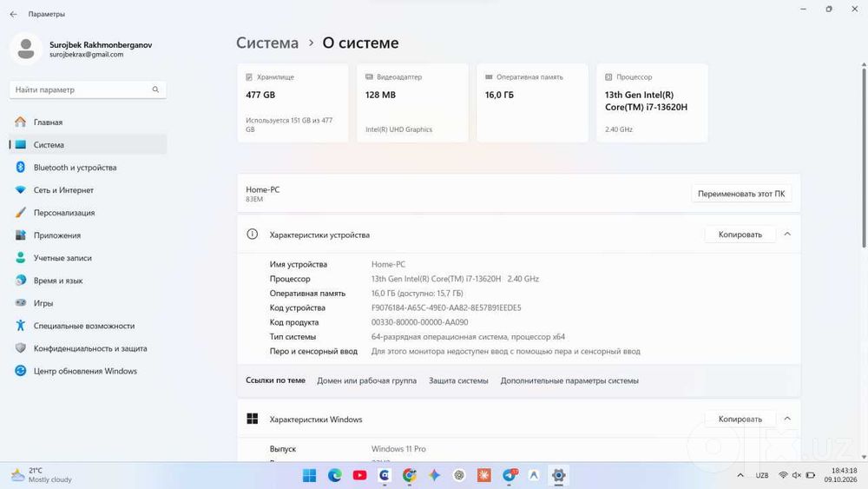This screenshot has height=489, width=868.
Task: Open Конфиденциальность и защита settings
Action: pos(88,349)
